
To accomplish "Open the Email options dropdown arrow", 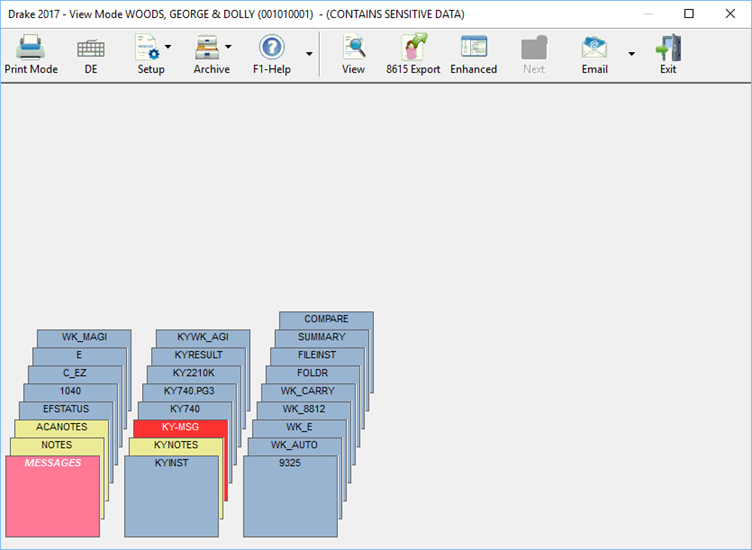I will [631, 54].
